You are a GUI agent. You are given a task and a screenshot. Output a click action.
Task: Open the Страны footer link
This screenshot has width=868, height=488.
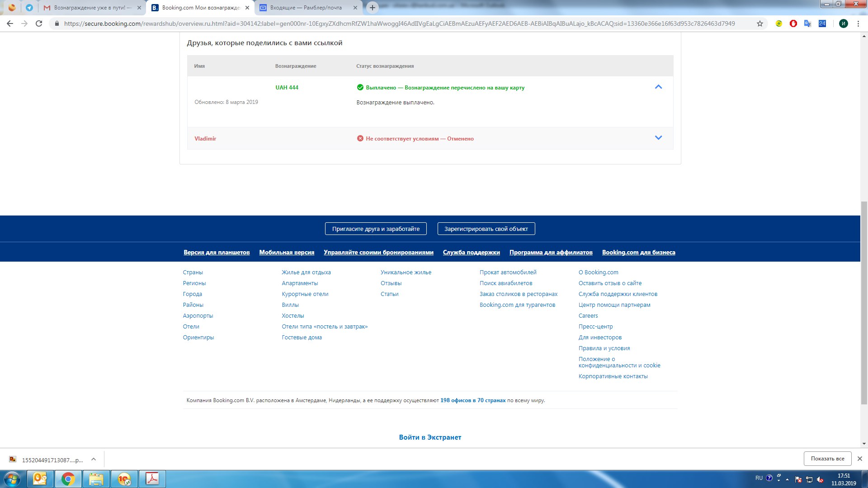(x=193, y=272)
